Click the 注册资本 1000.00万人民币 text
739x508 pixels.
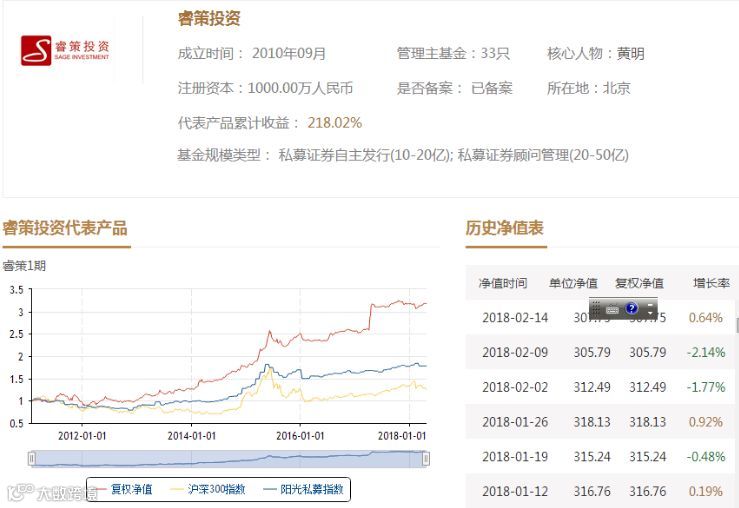tap(265, 88)
